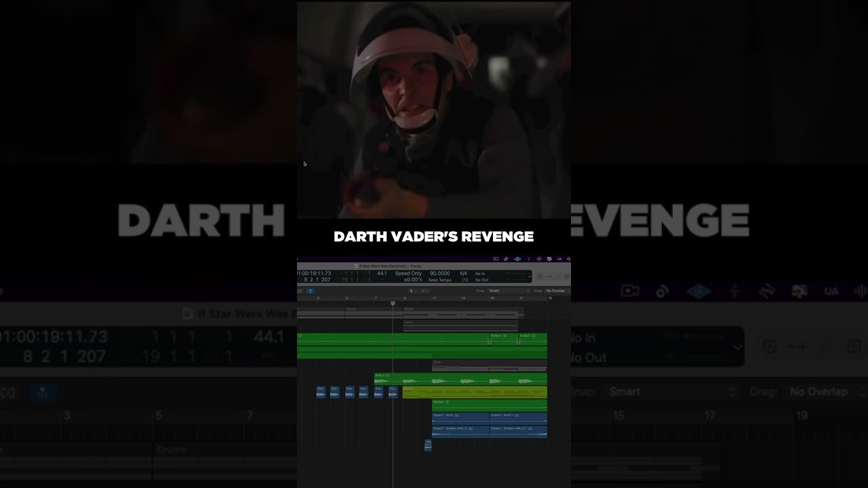Click the playhead handle on the sharp ruler
Image resolution: width=868 pixels, height=488 pixels.
point(393,304)
